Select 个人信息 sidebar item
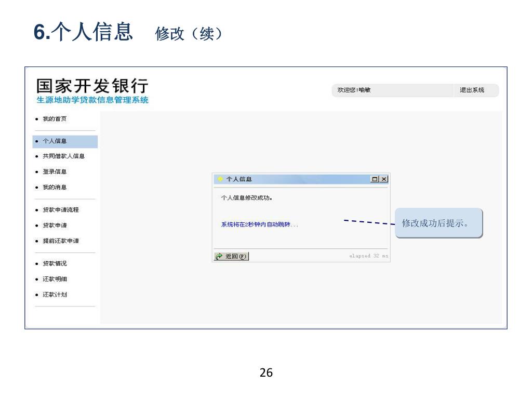The image size is (532, 399). [x=65, y=141]
